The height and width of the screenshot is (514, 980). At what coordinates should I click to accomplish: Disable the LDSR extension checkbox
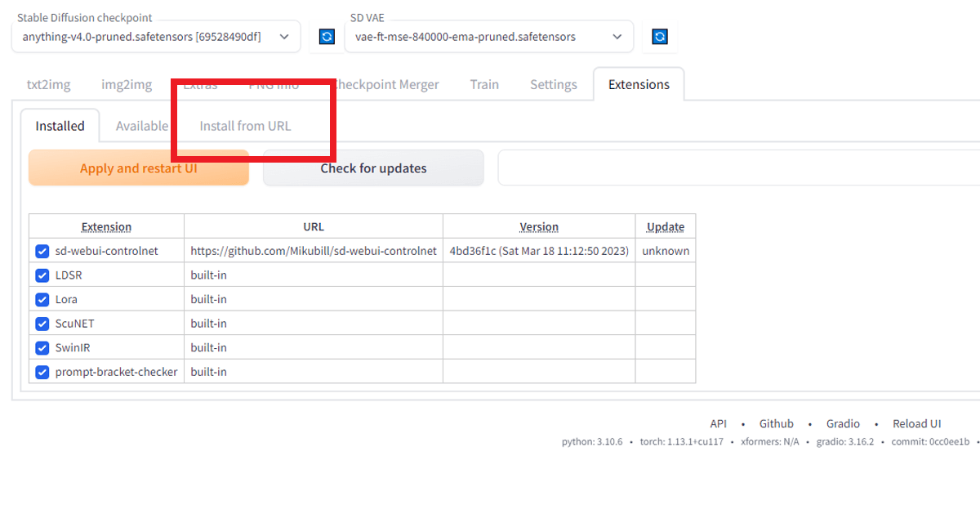coord(42,275)
